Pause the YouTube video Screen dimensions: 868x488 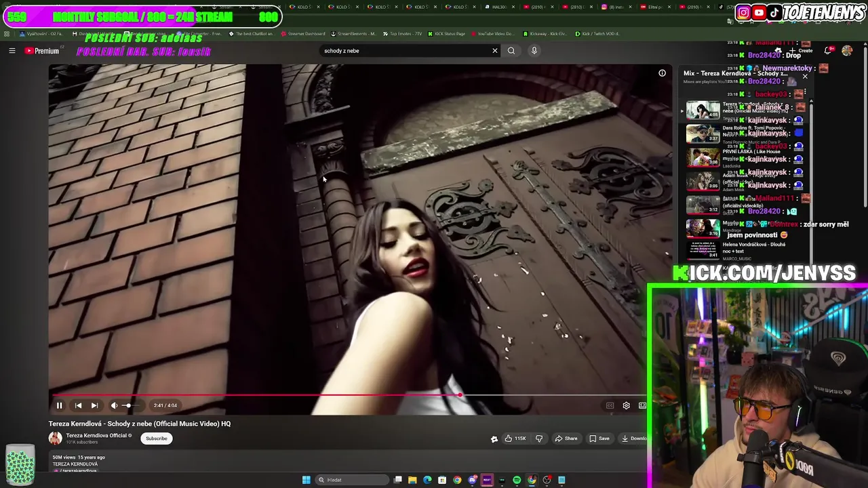[59, 405]
